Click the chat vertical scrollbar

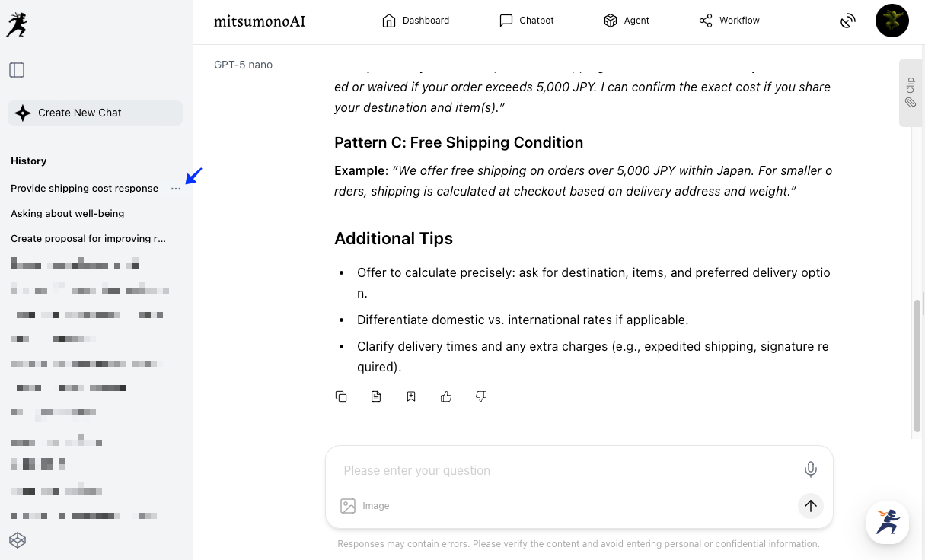pyautogui.click(x=917, y=365)
